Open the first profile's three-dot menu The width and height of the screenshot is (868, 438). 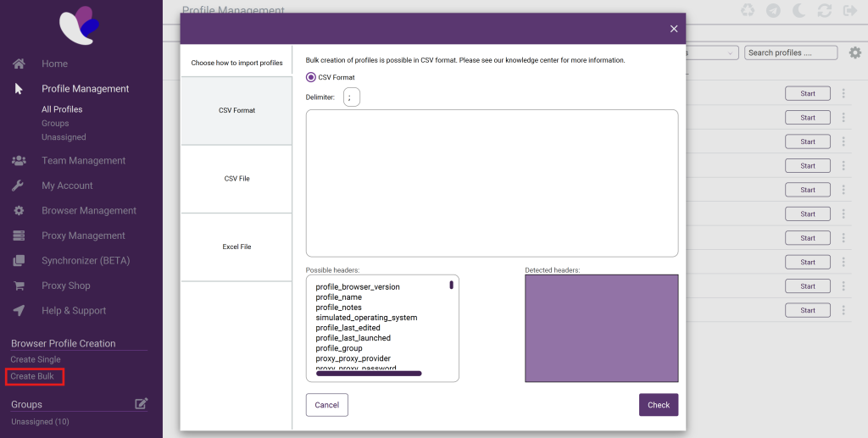click(x=843, y=93)
